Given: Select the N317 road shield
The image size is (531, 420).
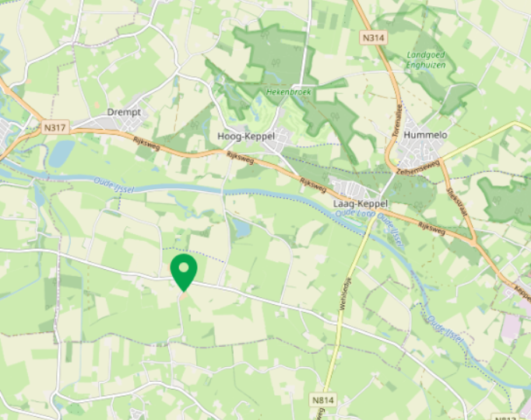Looking at the screenshot, I should 55,128.
